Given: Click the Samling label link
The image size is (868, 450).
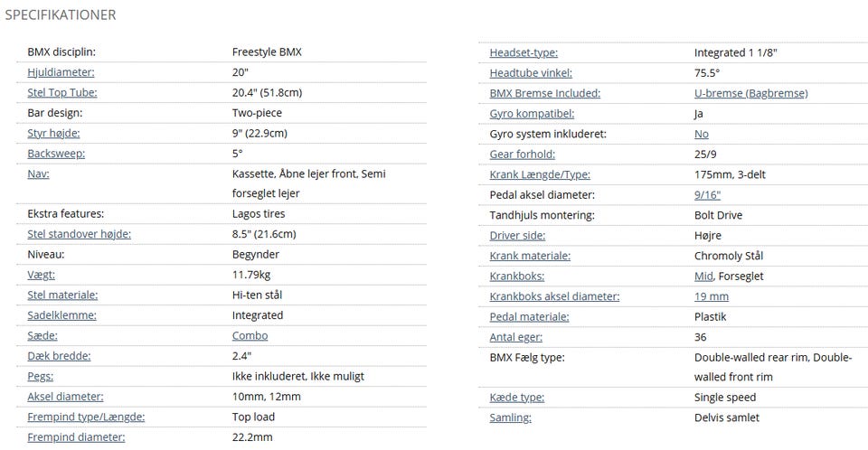Looking at the screenshot, I should point(510,417).
